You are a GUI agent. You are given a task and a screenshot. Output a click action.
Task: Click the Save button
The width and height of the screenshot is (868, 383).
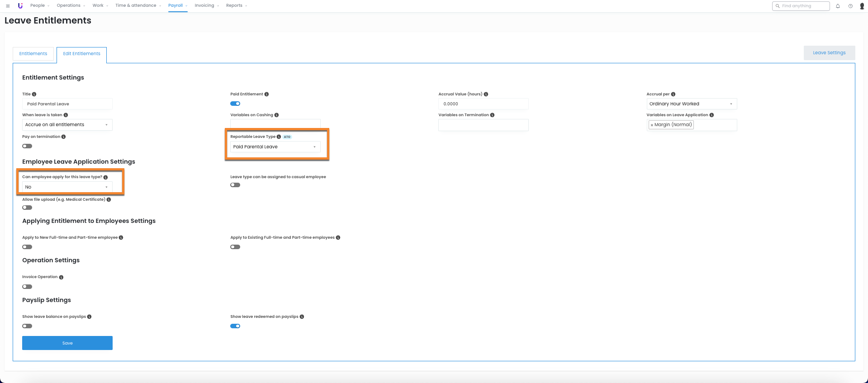pyautogui.click(x=67, y=343)
